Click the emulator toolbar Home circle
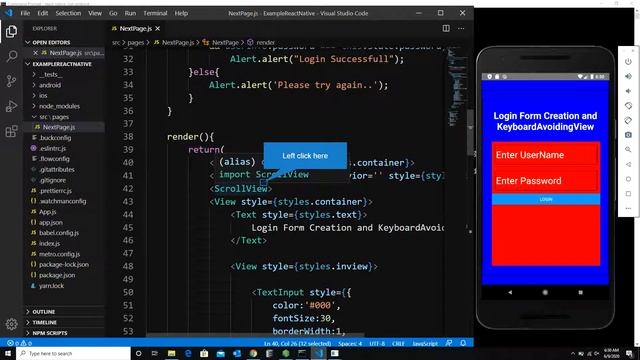 click(x=628, y=179)
